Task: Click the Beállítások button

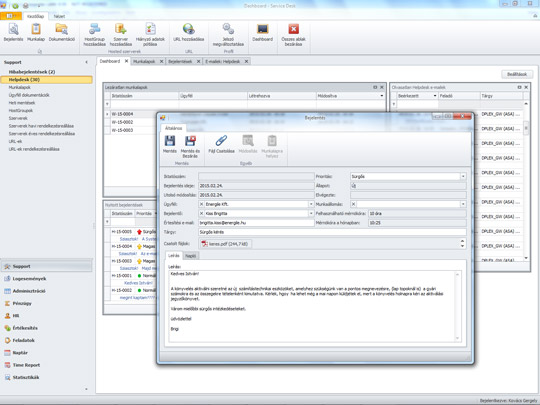Action: tap(517, 74)
